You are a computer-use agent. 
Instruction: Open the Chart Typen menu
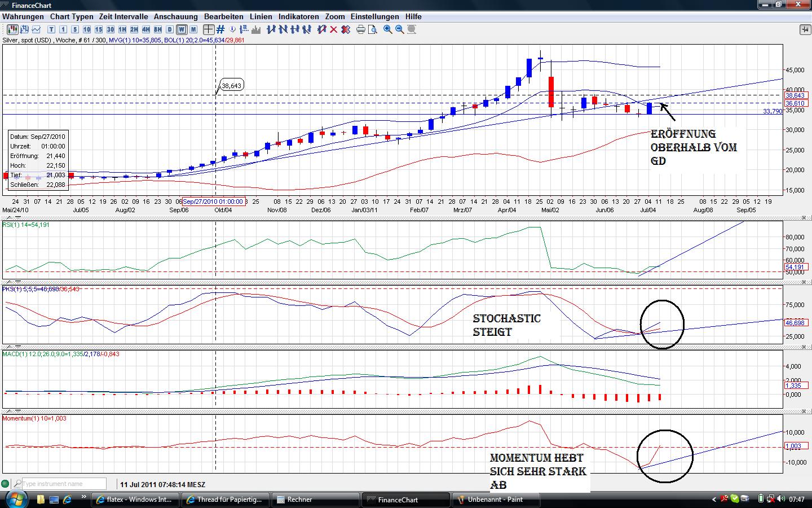point(72,17)
